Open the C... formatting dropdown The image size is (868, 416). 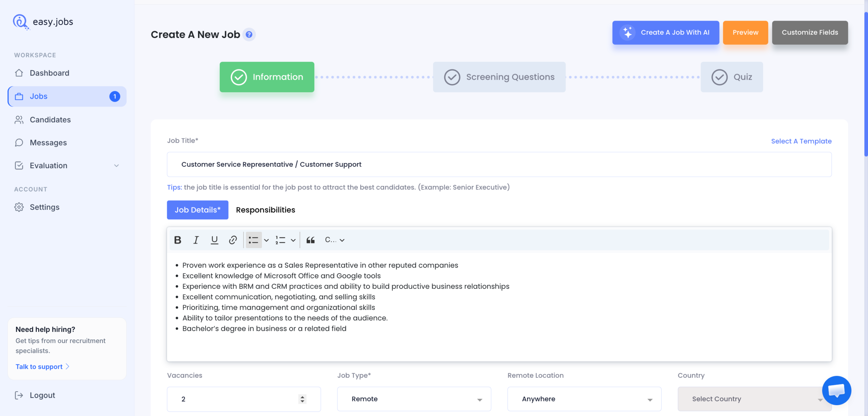335,240
